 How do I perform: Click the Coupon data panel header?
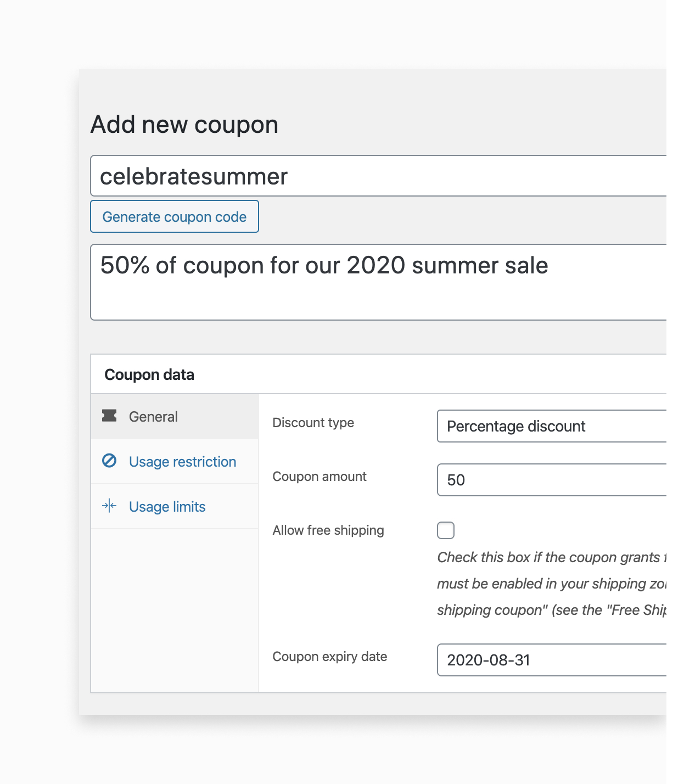149,374
